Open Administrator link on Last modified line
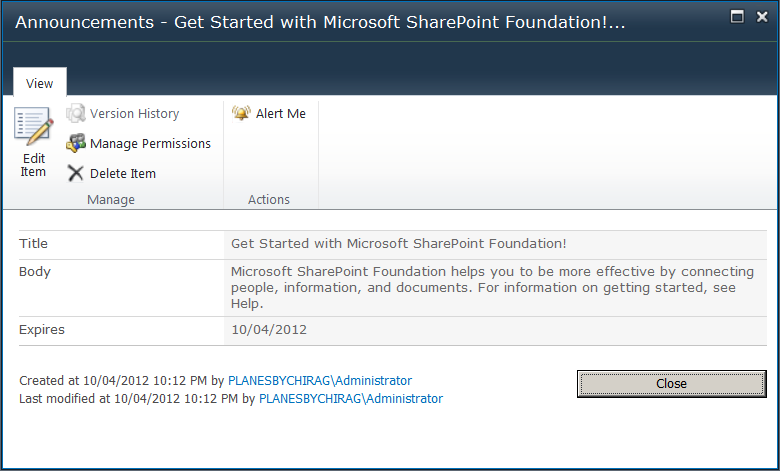Screen dimensions: 780x471 [x=350, y=399]
